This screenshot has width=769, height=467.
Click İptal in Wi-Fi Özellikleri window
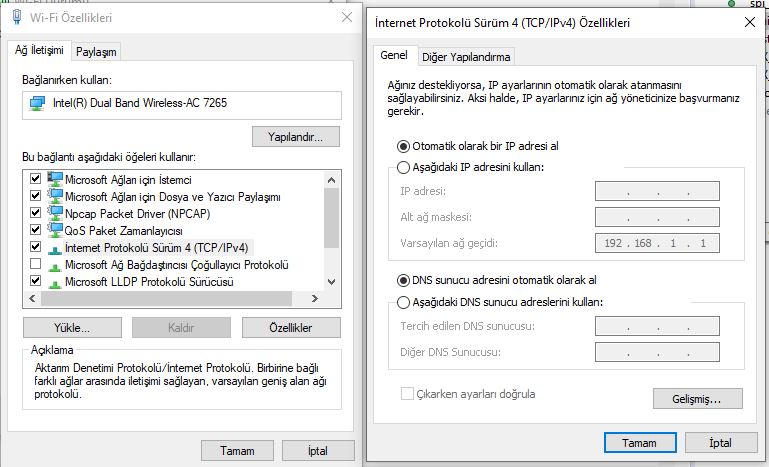[318, 451]
